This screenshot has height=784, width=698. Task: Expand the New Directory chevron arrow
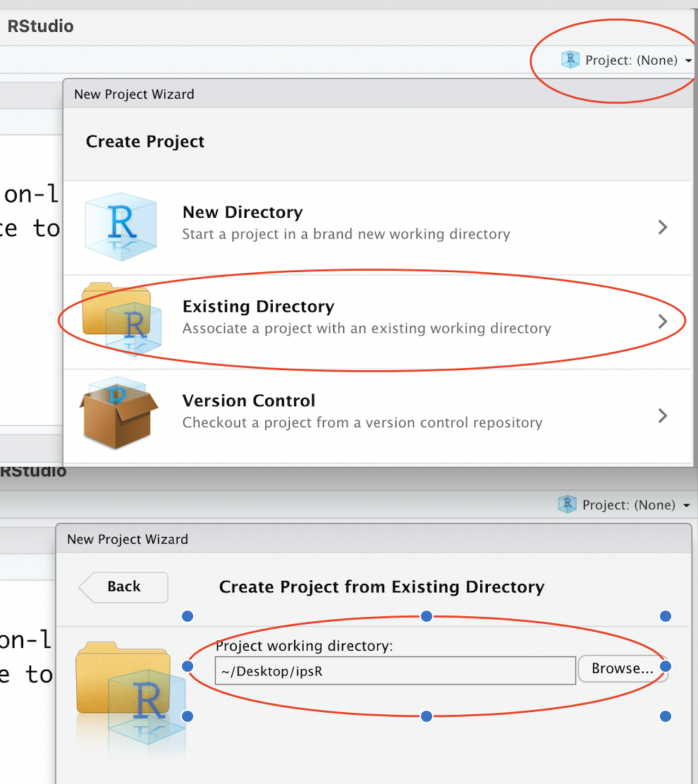662,227
